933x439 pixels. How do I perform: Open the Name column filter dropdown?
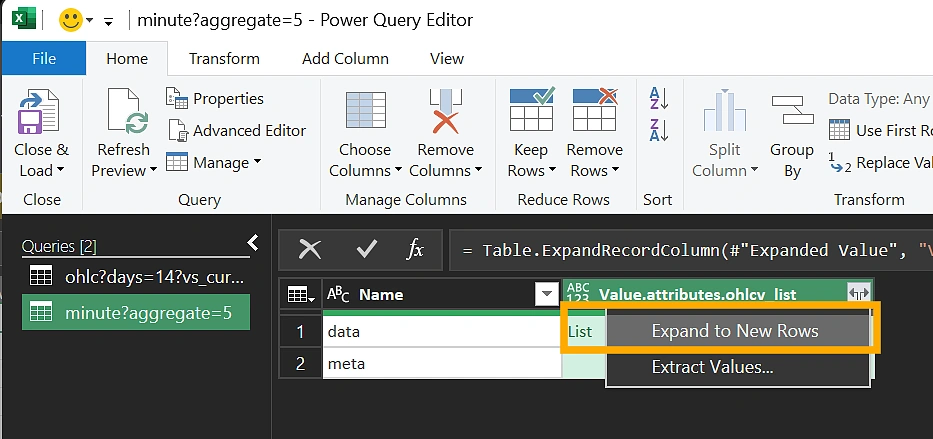pyautogui.click(x=546, y=294)
